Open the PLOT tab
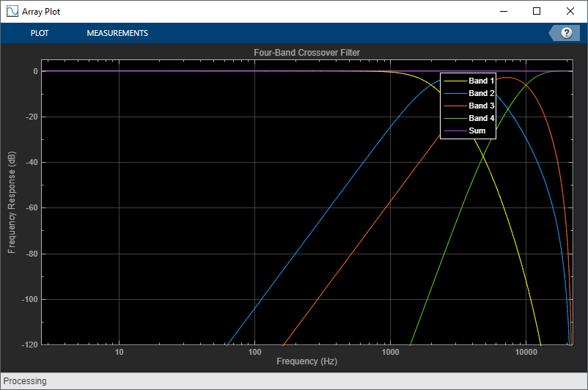 (40, 33)
